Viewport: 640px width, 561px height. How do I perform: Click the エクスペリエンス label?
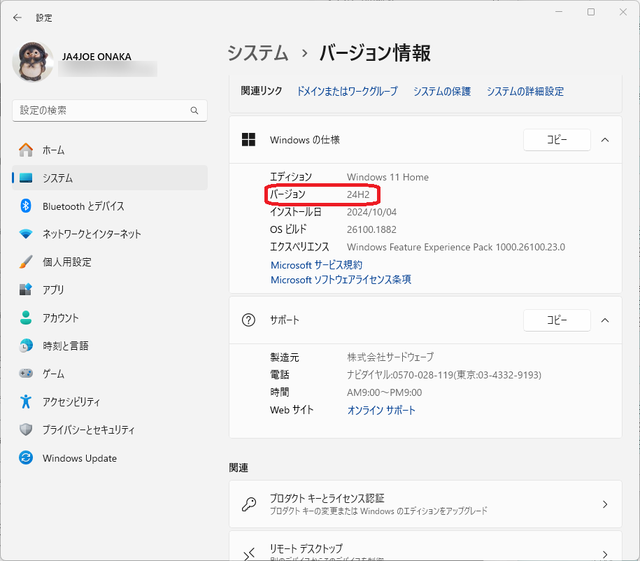click(x=299, y=247)
